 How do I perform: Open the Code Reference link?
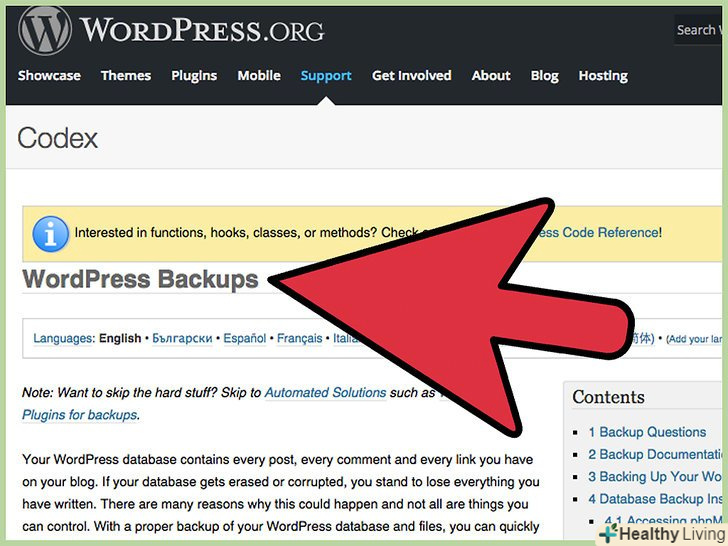click(x=599, y=232)
